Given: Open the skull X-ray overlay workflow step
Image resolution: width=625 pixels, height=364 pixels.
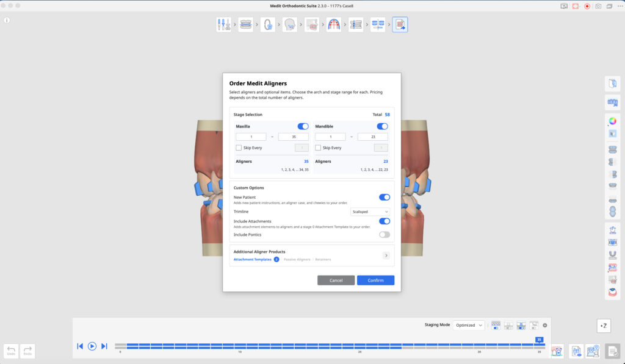Looking at the screenshot, I should (x=312, y=24).
